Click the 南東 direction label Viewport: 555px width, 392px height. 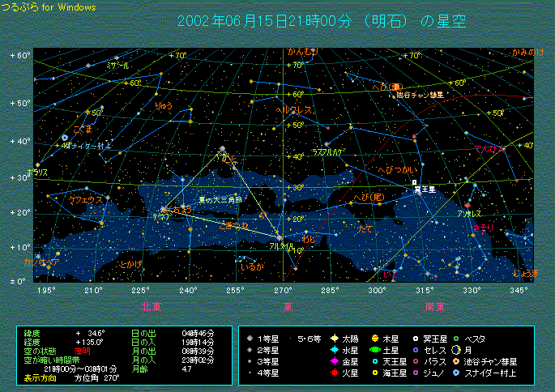(x=434, y=306)
